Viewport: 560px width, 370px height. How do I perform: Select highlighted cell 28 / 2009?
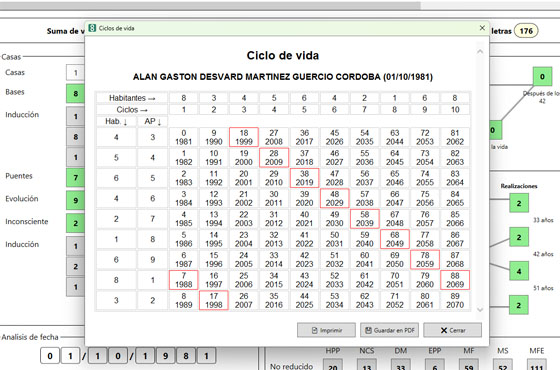coord(274,158)
